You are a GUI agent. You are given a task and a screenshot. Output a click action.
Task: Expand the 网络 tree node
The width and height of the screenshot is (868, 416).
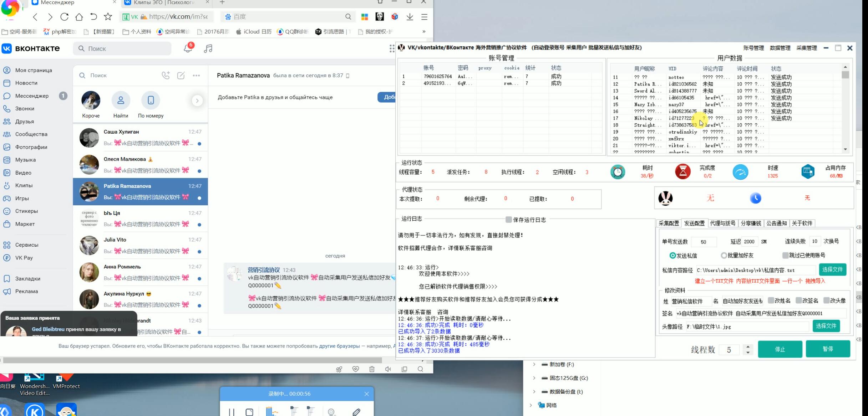(x=531, y=405)
